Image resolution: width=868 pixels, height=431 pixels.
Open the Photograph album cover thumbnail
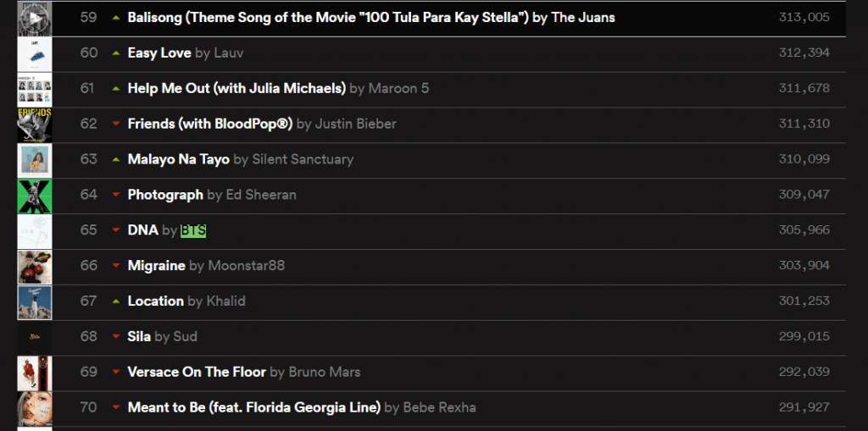point(35,196)
